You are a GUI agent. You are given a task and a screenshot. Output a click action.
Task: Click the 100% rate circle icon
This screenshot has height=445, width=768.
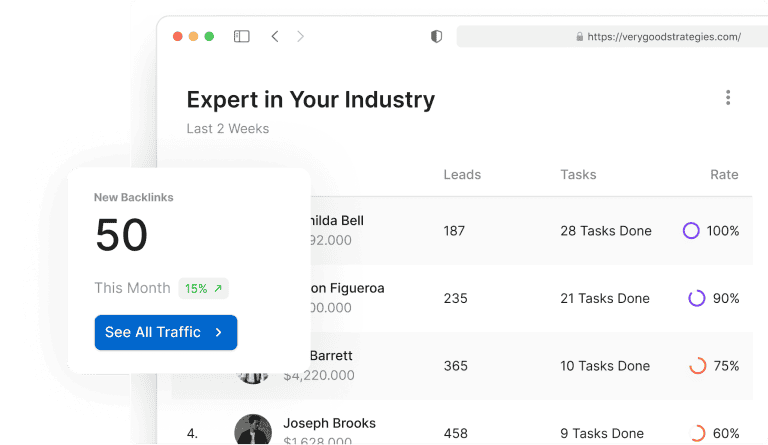691,231
